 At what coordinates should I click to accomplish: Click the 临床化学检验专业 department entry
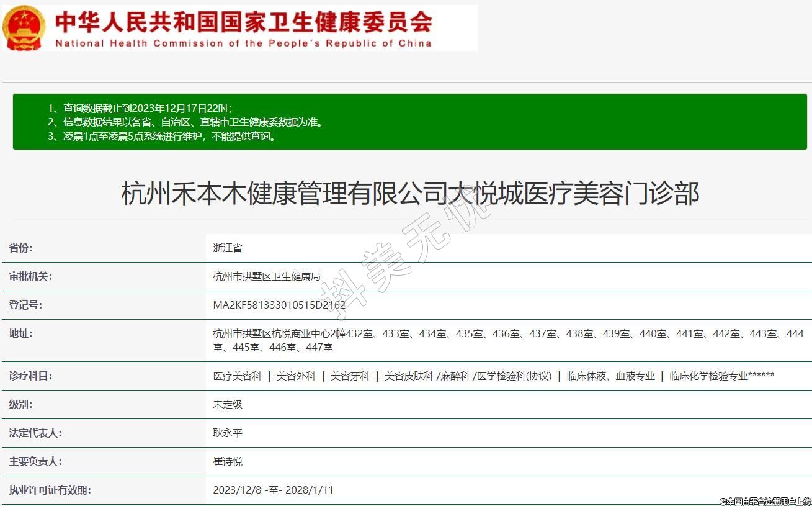(708, 376)
